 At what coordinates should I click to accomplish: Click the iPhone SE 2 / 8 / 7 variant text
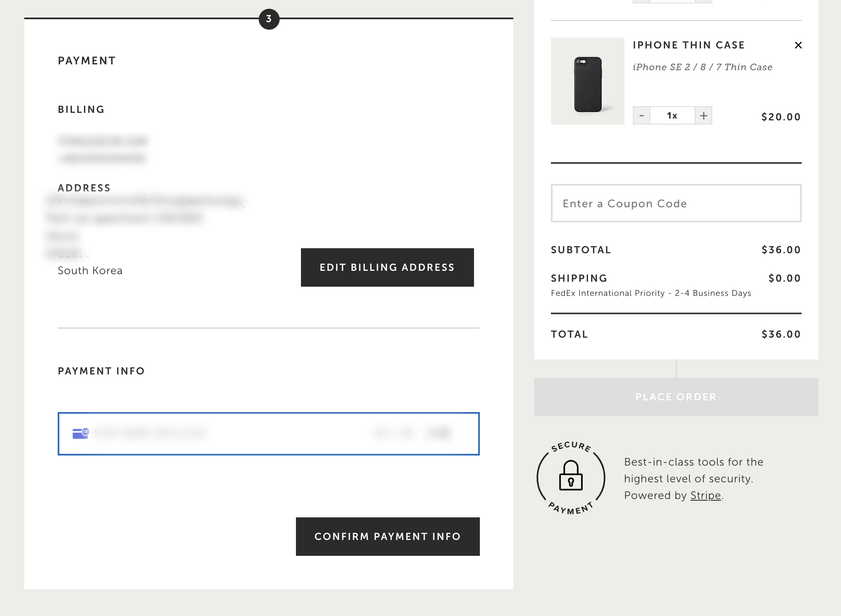(702, 67)
